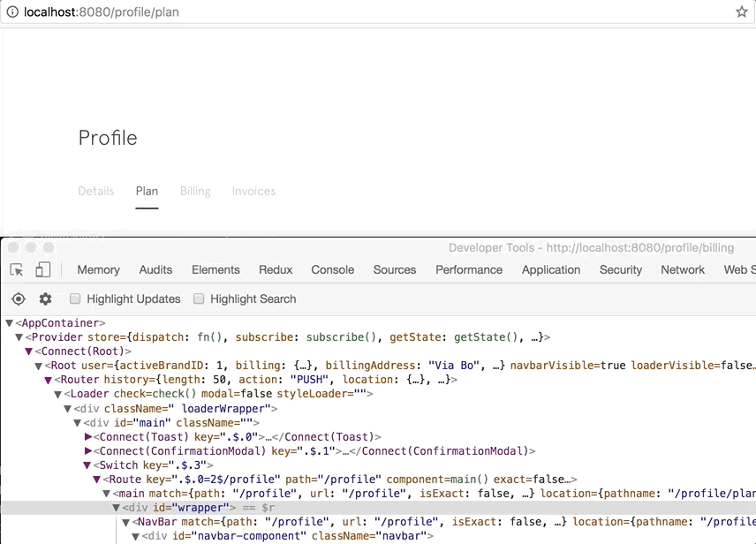Enable Highlight Search checkbox
Viewport: 756px width, 544px height.
pyautogui.click(x=199, y=298)
